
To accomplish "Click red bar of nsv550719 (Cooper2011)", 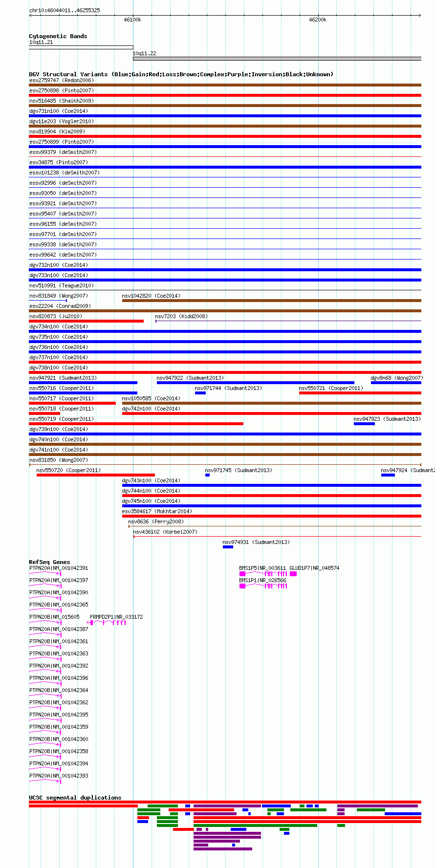I will coord(136,424).
